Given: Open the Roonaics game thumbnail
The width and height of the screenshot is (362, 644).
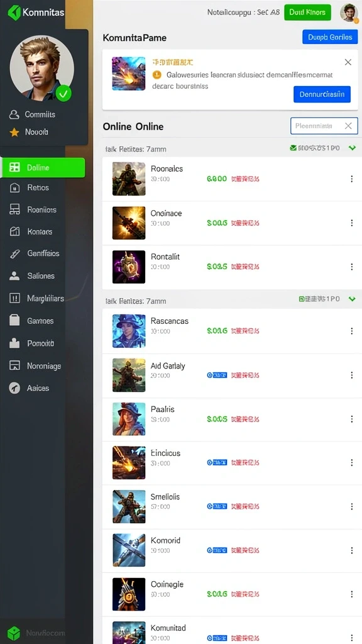Looking at the screenshot, I should (129, 179).
